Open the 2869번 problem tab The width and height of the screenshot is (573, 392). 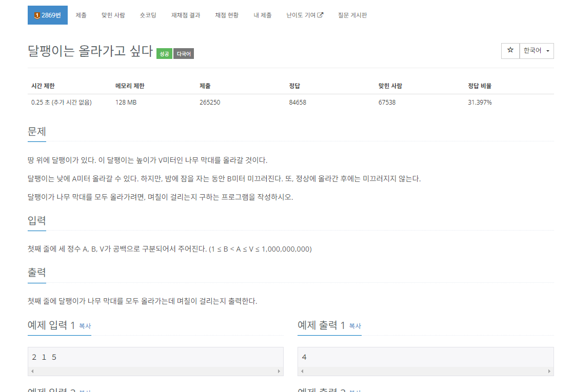tap(48, 15)
